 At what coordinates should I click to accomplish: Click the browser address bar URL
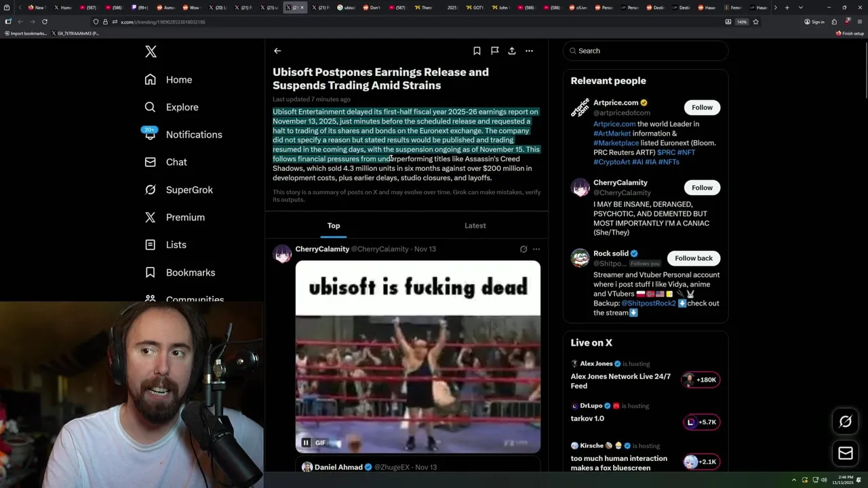(163, 22)
